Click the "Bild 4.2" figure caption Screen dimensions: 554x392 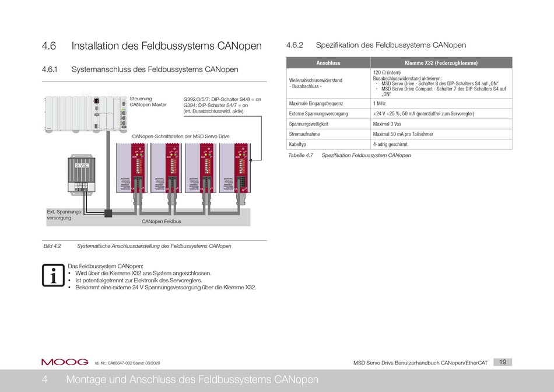(x=138, y=246)
